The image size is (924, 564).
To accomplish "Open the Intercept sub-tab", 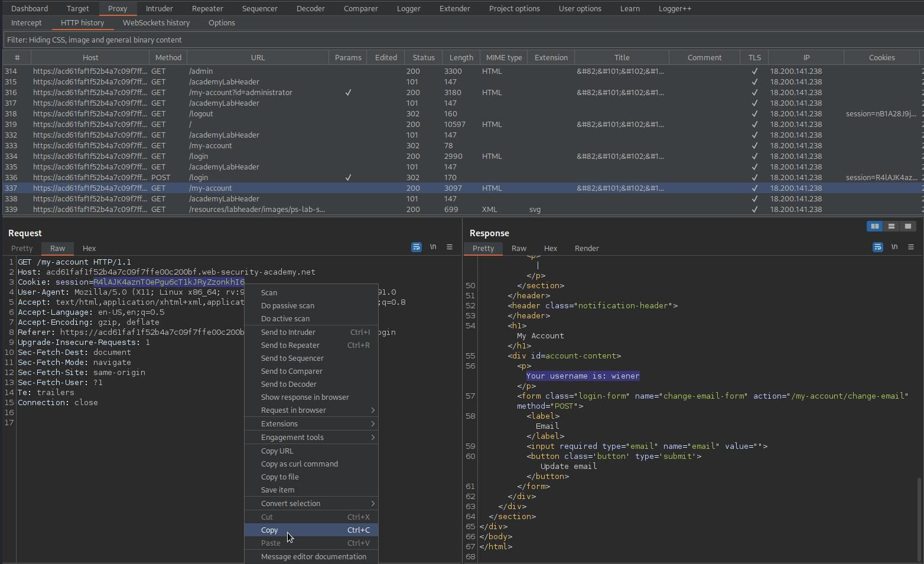I will tap(27, 22).
